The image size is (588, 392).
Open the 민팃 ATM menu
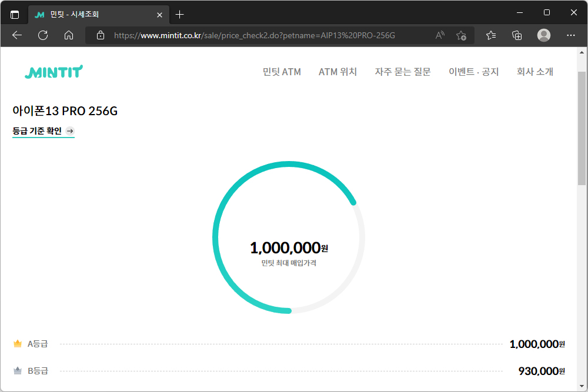(x=282, y=72)
